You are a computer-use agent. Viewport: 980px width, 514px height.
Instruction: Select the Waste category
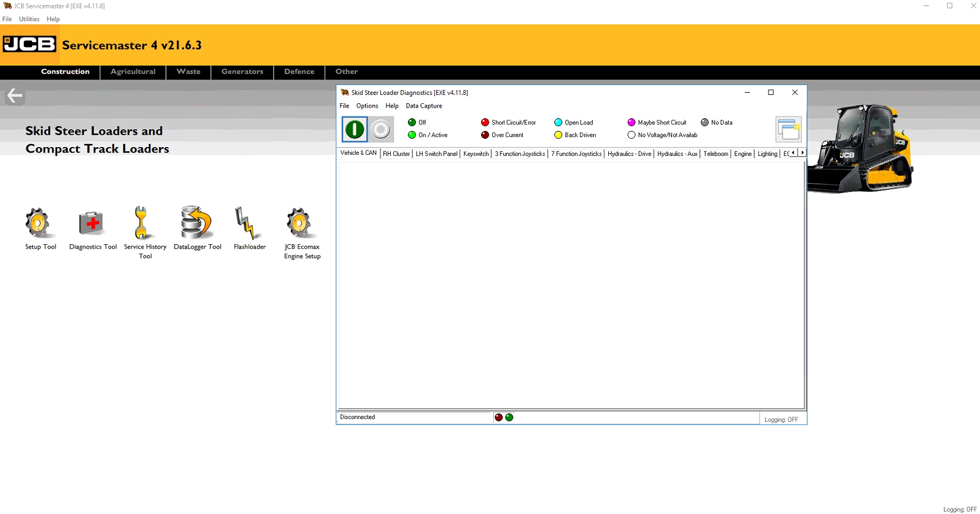tap(188, 72)
